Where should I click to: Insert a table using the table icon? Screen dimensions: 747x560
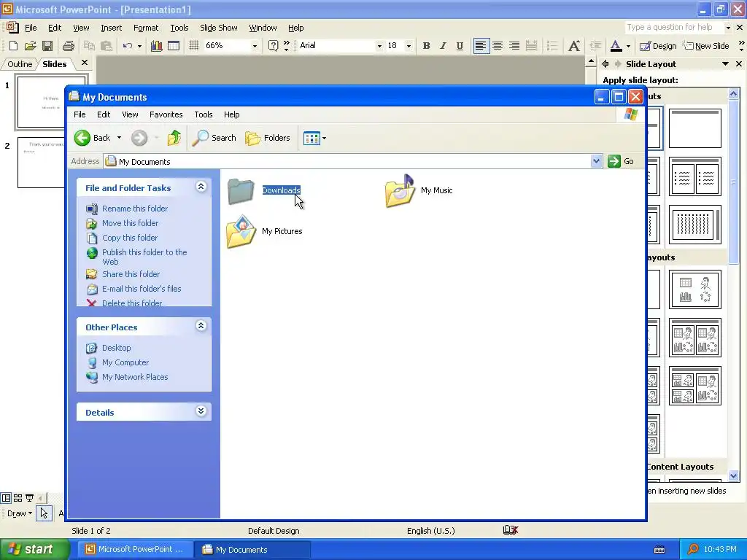pos(174,46)
